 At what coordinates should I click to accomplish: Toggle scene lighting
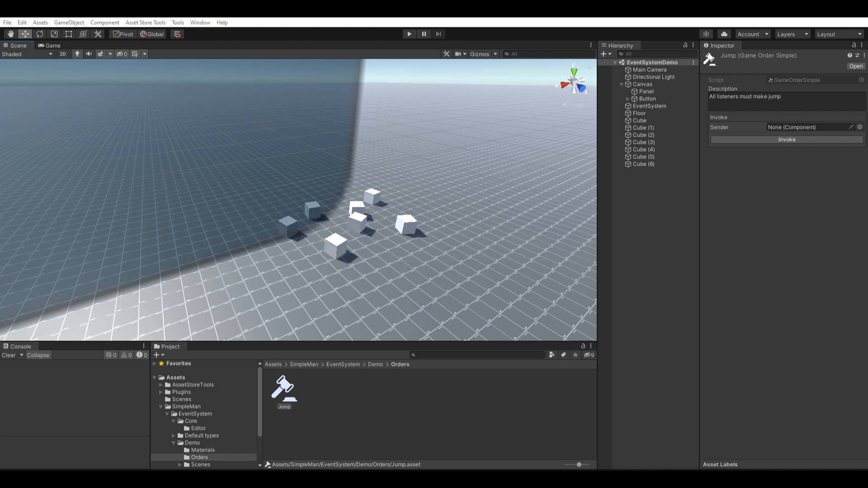click(77, 54)
